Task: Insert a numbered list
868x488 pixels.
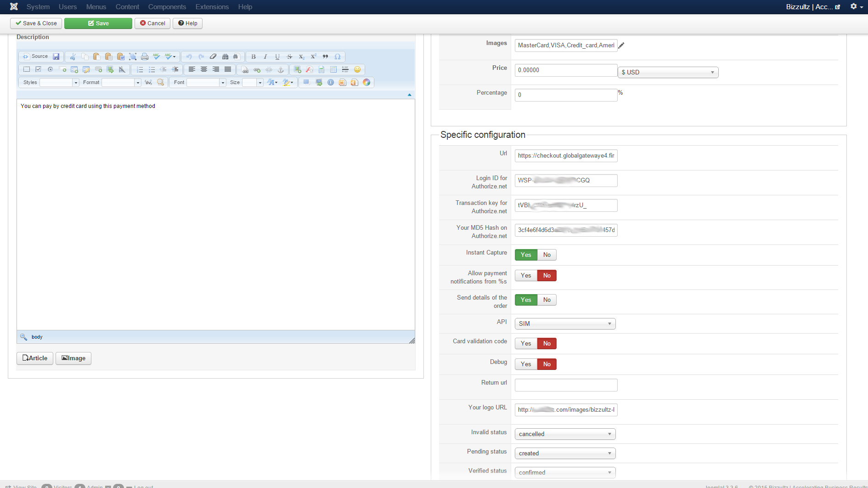Action: pyautogui.click(x=140, y=69)
